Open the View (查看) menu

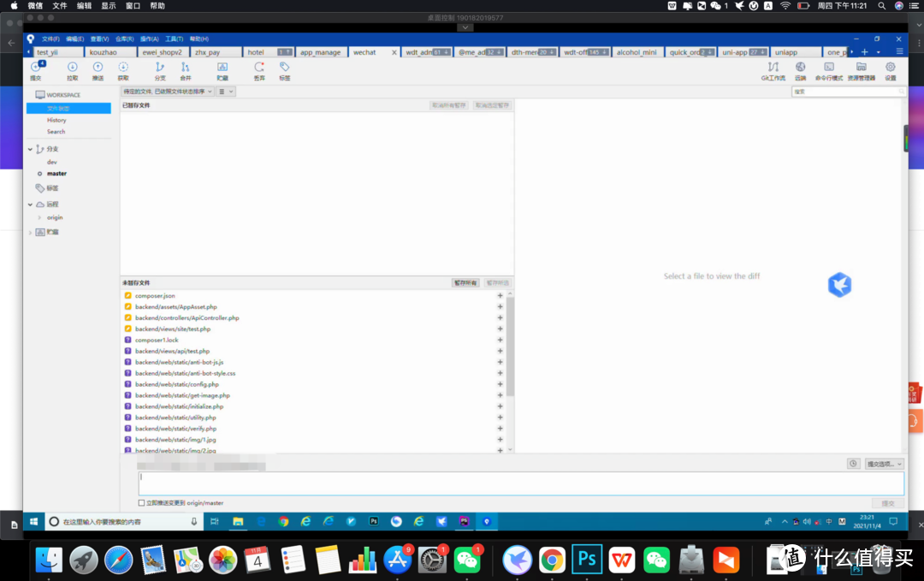99,39
